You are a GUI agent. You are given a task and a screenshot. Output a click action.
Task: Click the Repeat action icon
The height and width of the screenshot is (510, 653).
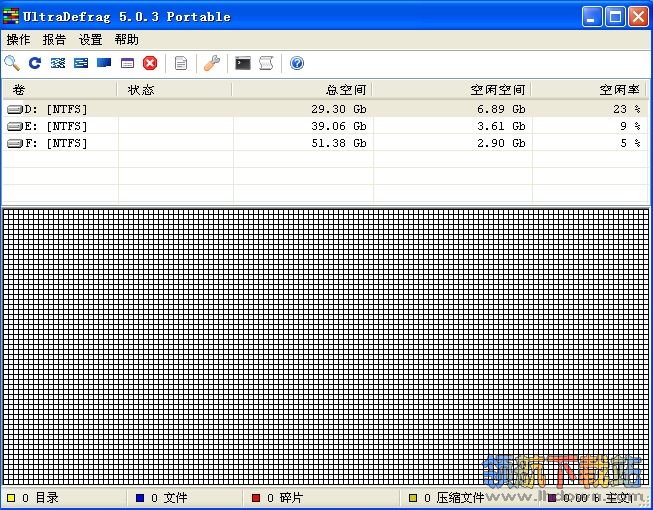(35, 63)
